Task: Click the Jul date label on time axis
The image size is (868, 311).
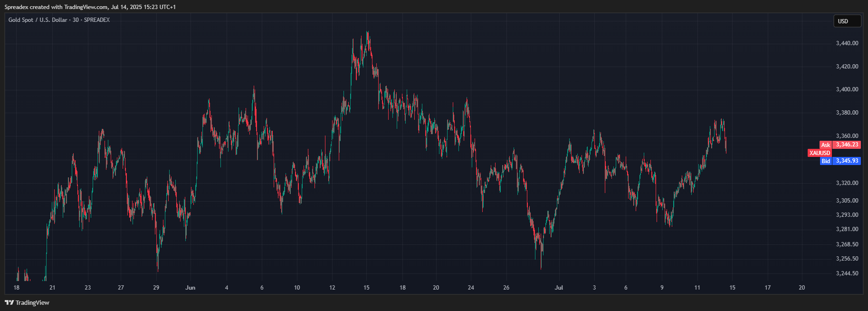Action: [559, 288]
